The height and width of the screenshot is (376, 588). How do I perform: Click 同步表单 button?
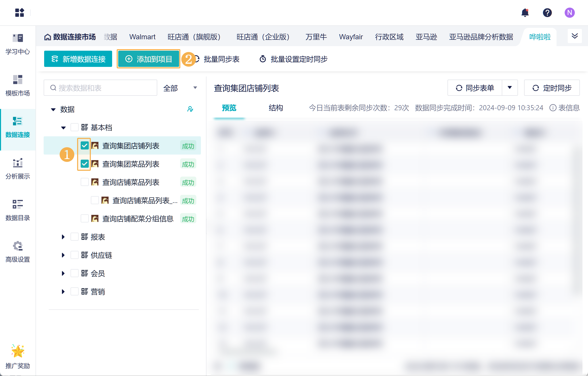(x=475, y=88)
